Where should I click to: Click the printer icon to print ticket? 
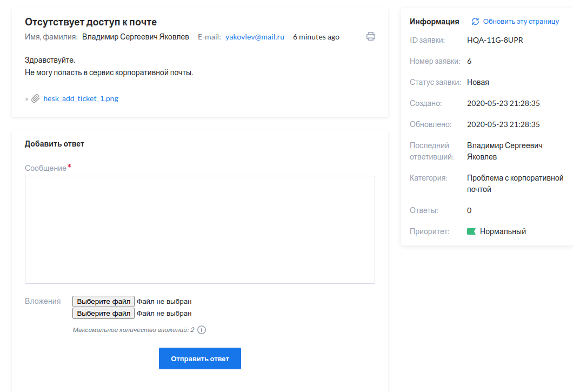click(371, 37)
